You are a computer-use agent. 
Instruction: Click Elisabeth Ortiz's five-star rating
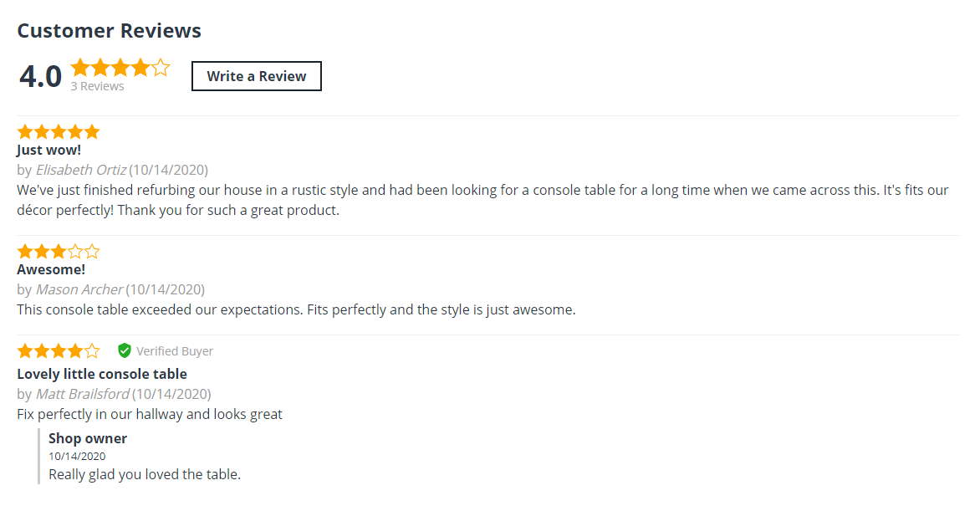point(59,131)
